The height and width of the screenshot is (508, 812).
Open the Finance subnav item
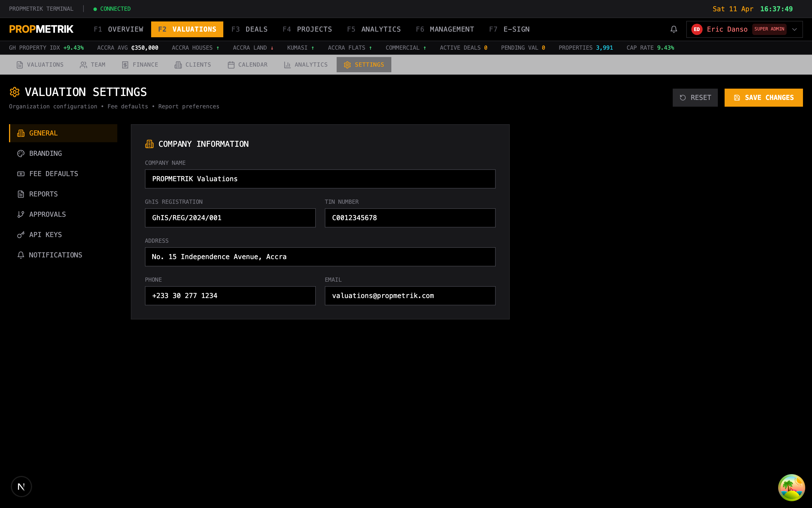pyautogui.click(x=140, y=65)
